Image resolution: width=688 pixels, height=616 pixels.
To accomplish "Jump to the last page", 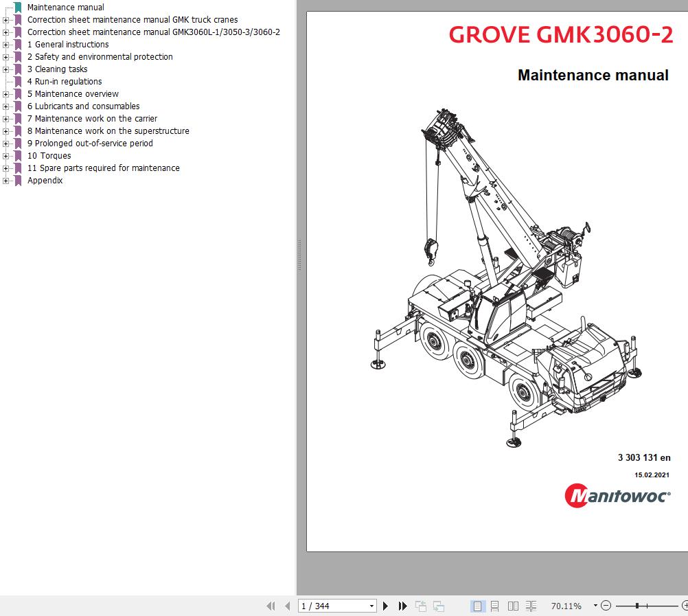I will (403, 606).
